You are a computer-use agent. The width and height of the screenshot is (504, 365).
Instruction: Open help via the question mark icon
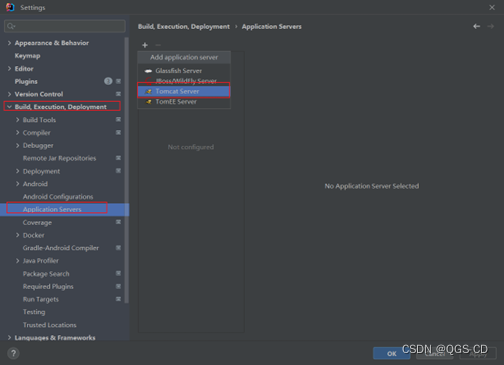pos(13,353)
